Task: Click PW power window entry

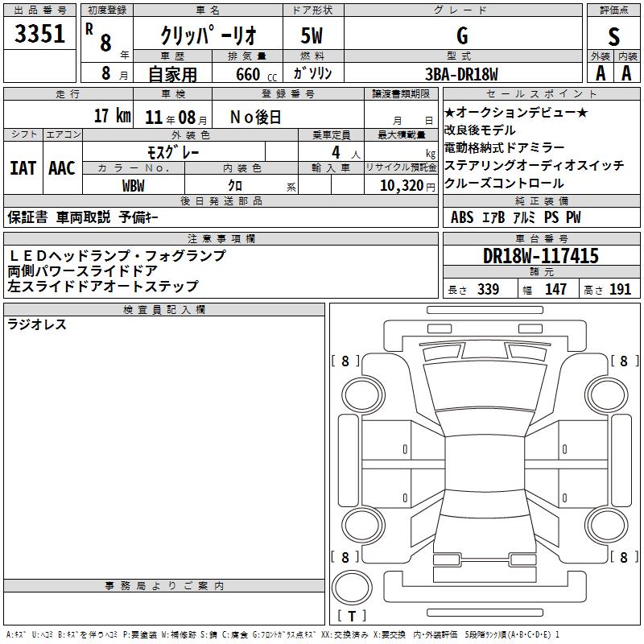Action: (573, 217)
